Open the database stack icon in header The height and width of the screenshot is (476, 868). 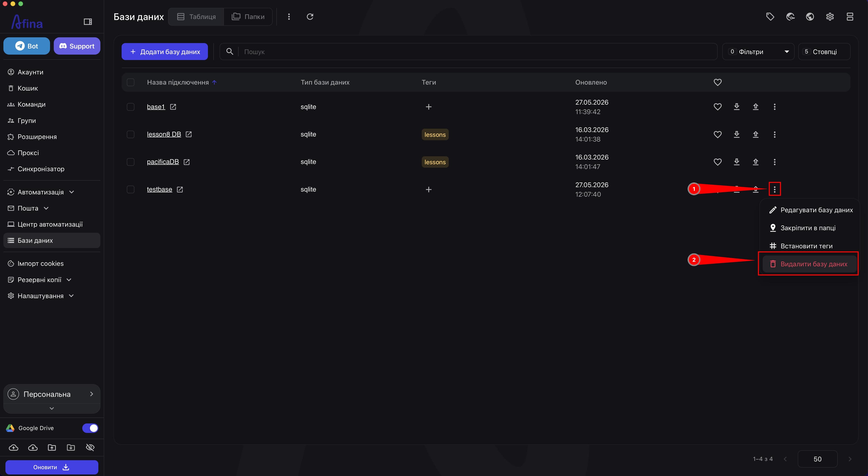point(850,16)
